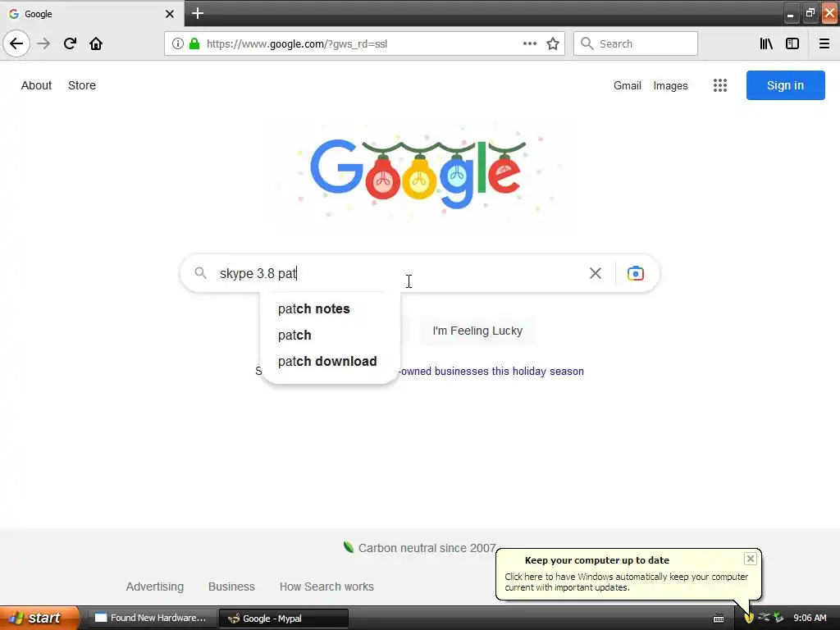
Task: Search by image with the camera icon
Action: point(636,273)
